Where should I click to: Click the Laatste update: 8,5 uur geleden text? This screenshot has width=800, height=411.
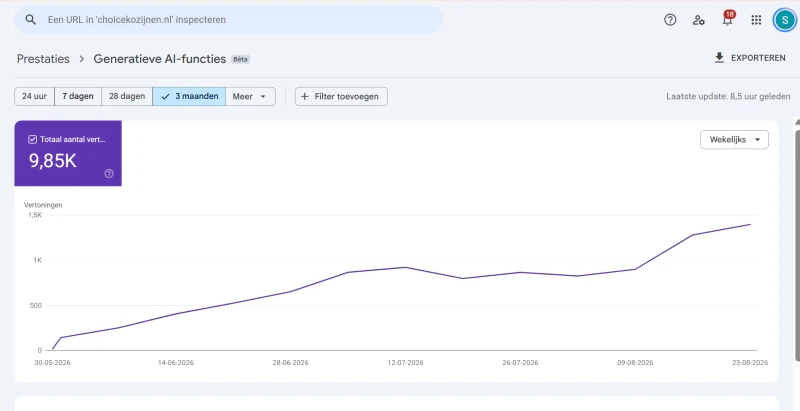[729, 96]
